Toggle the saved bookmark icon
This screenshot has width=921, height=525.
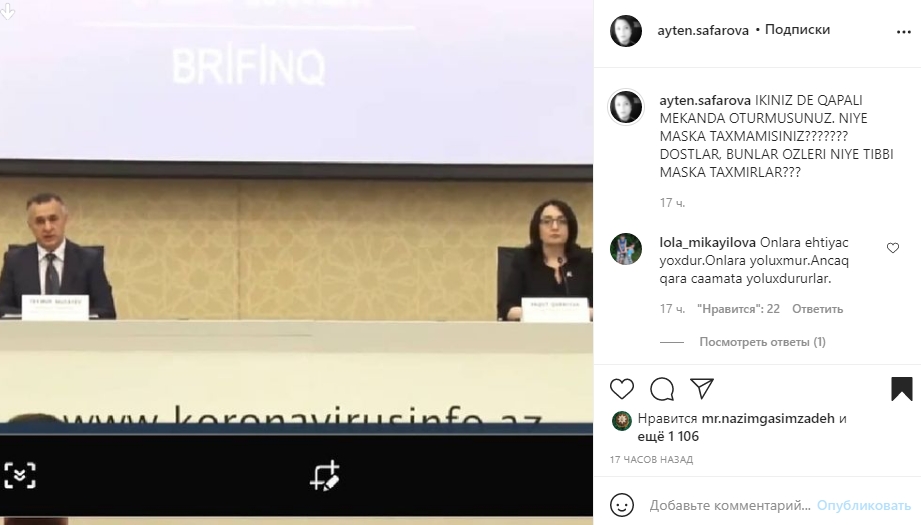click(902, 389)
